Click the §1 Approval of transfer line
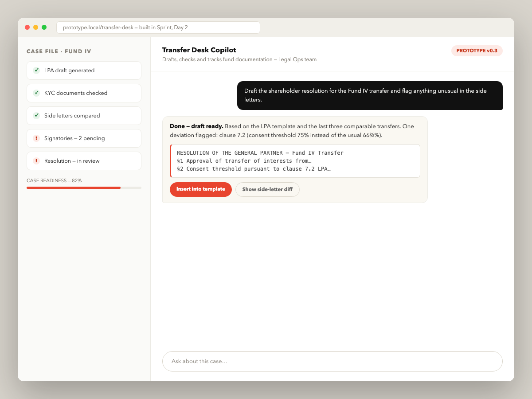 coord(244,161)
